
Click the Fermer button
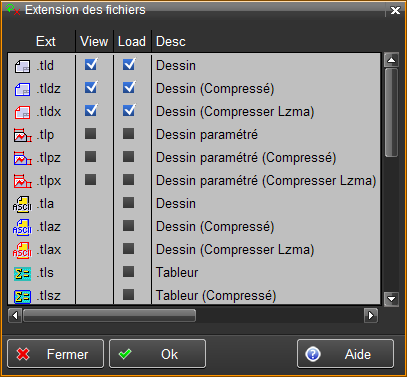[x=55, y=354]
